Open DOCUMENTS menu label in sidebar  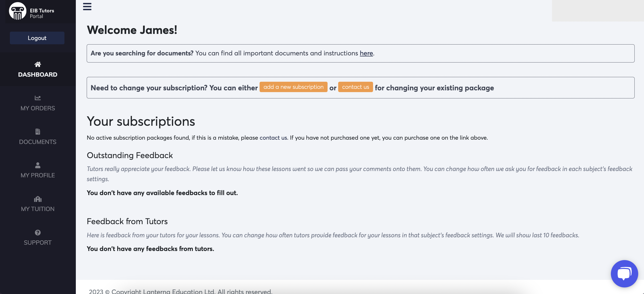tap(38, 142)
